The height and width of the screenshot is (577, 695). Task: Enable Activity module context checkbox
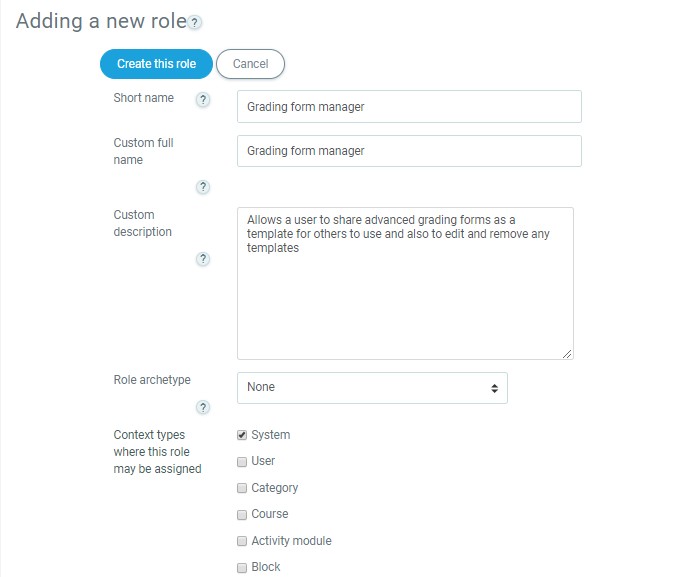[x=242, y=541]
